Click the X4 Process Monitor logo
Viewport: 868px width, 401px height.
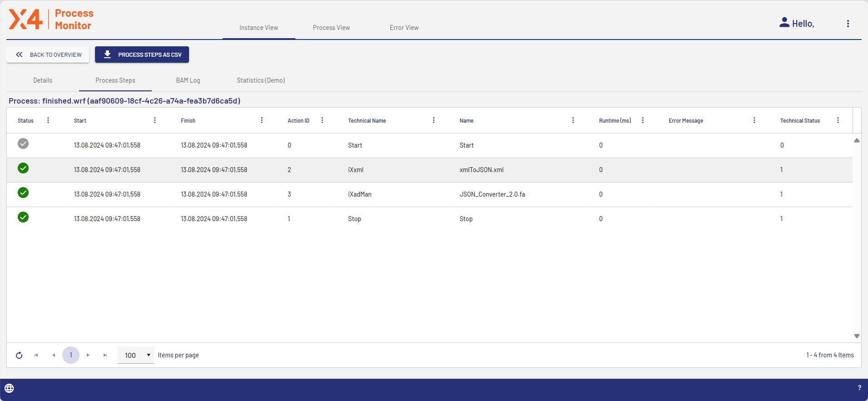pos(51,20)
